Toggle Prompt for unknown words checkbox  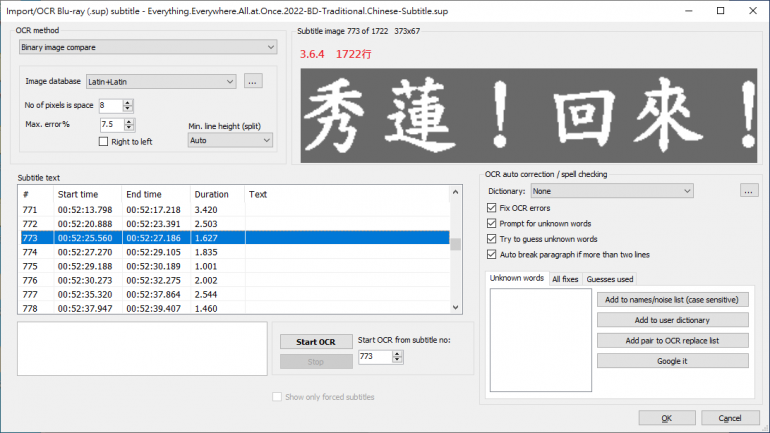click(492, 223)
